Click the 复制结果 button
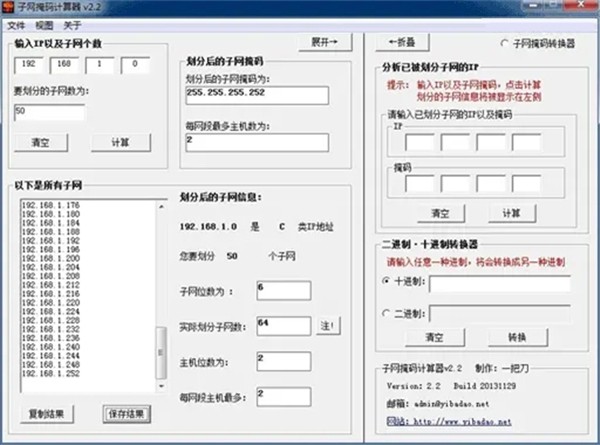Image resolution: width=600 pixels, height=445 pixels. [47, 414]
